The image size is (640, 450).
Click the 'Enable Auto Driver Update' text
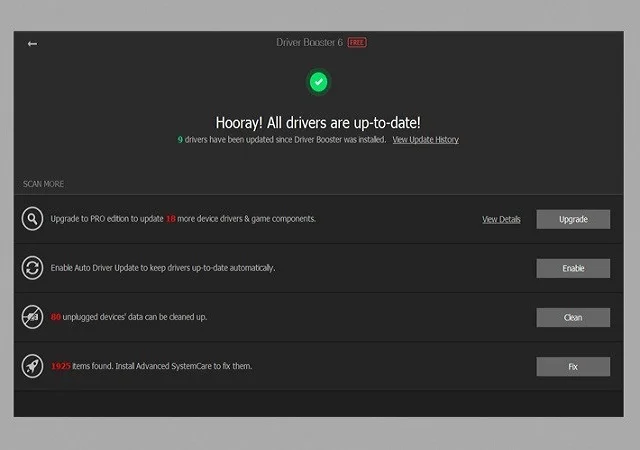click(163, 268)
